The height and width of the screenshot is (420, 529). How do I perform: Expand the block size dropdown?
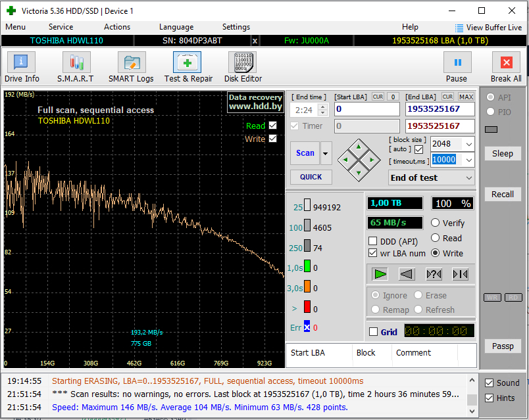[468, 144]
